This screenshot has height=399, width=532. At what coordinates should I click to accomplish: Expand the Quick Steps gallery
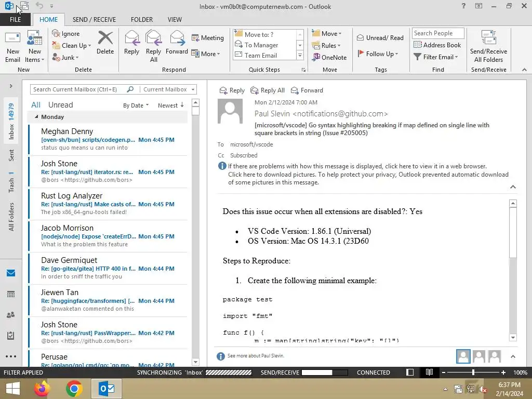click(300, 55)
